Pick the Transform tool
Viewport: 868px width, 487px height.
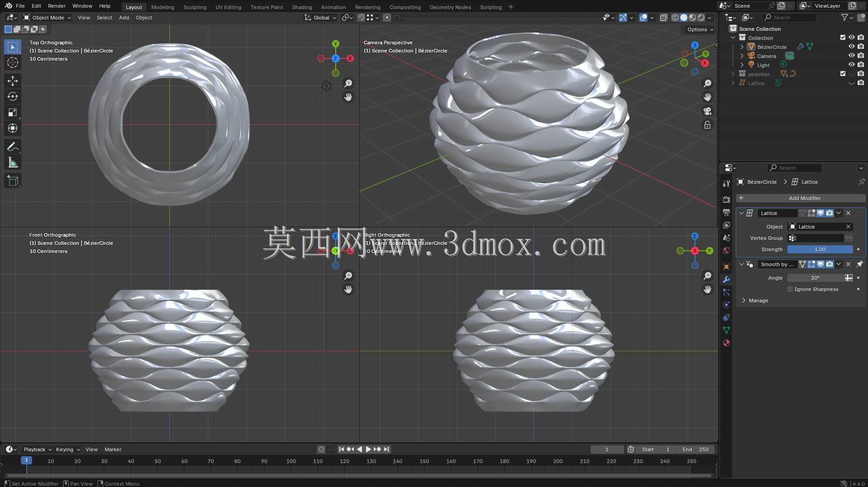13,128
